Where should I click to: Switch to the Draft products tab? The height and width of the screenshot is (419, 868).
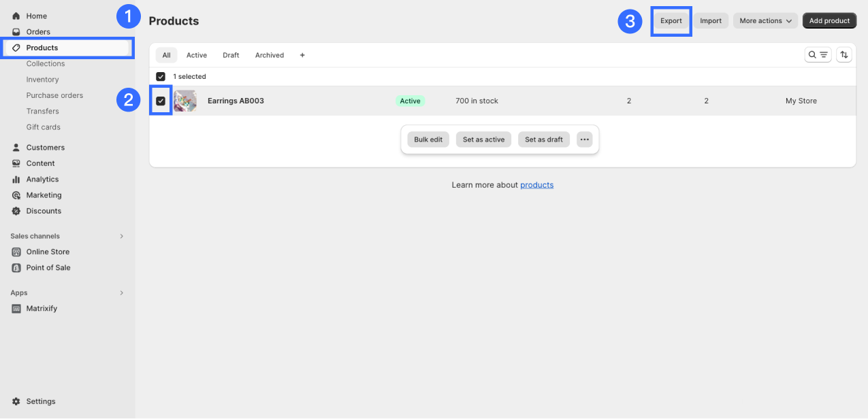(x=231, y=55)
